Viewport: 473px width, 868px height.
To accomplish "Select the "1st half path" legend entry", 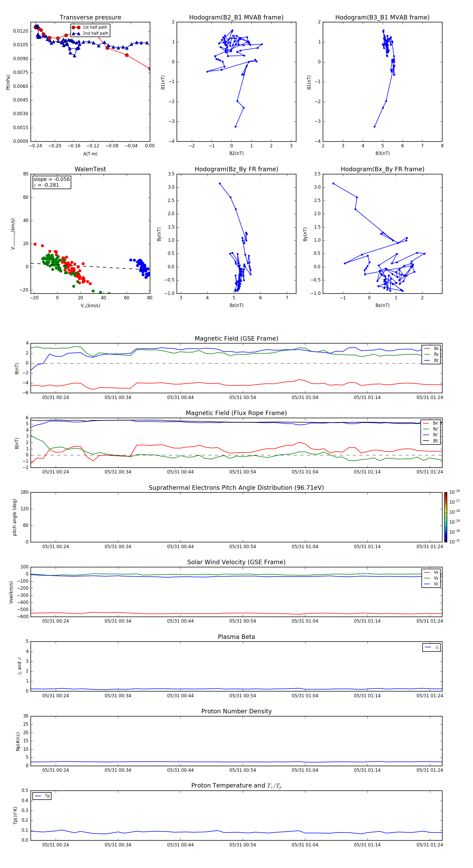I will pyautogui.click(x=90, y=27).
